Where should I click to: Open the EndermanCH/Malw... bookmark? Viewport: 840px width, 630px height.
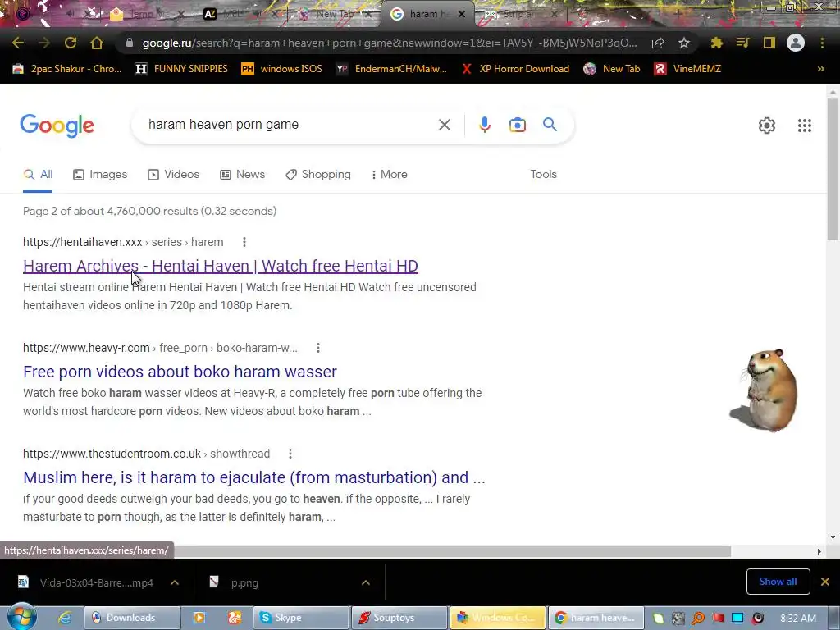click(391, 69)
